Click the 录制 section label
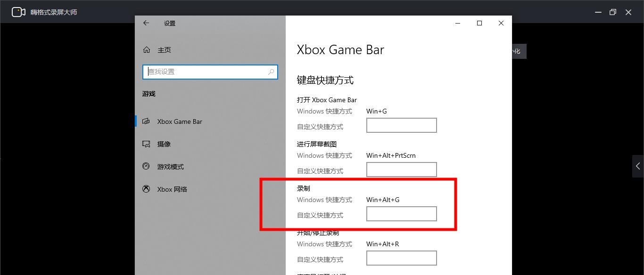 coord(304,188)
